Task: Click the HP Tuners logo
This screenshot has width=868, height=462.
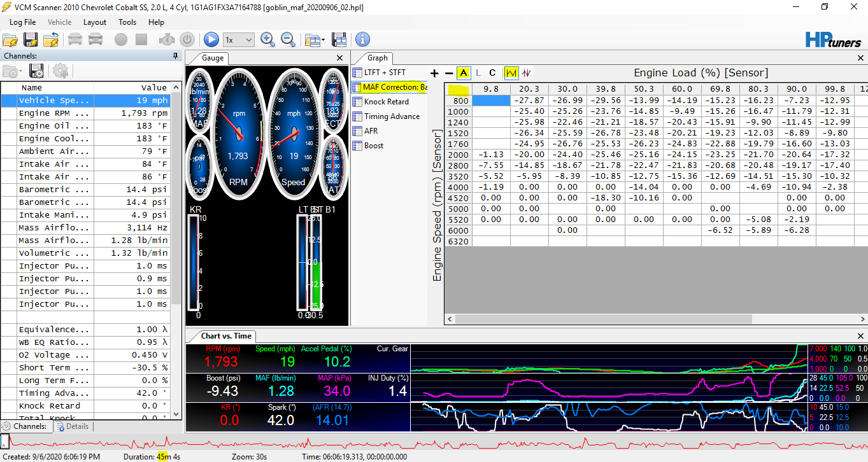Action: pyautogui.click(x=832, y=39)
